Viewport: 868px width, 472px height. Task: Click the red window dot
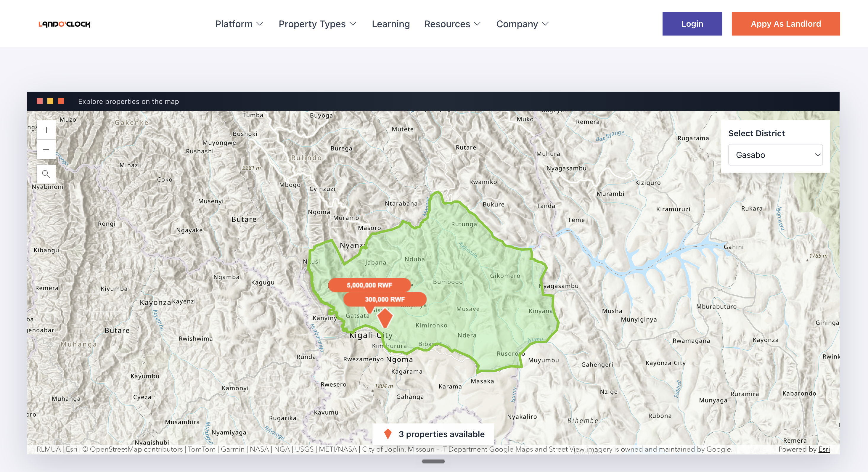click(x=40, y=101)
